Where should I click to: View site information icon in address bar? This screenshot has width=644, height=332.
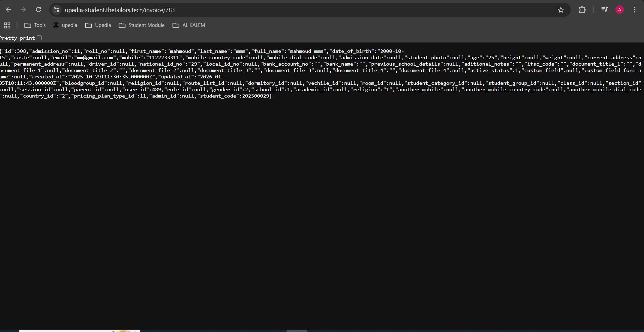pyautogui.click(x=56, y=10)
